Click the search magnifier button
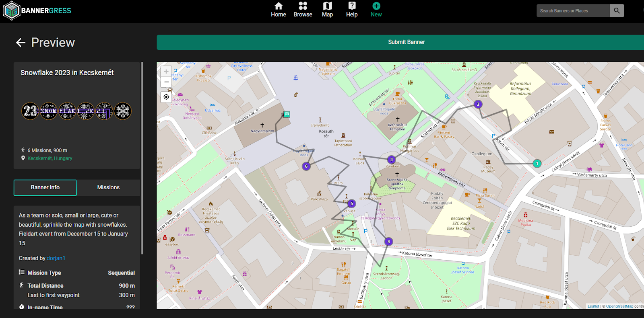644x318 pixels. 617,11
